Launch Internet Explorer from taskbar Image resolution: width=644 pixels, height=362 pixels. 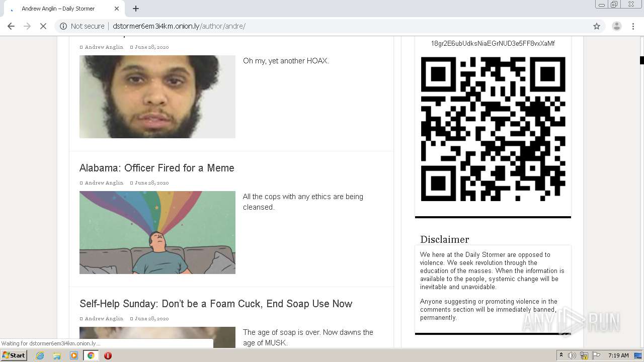pos(40,355)
